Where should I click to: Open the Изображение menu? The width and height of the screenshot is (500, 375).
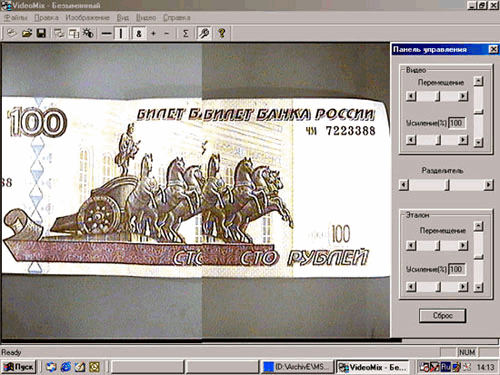click(87, 18)
